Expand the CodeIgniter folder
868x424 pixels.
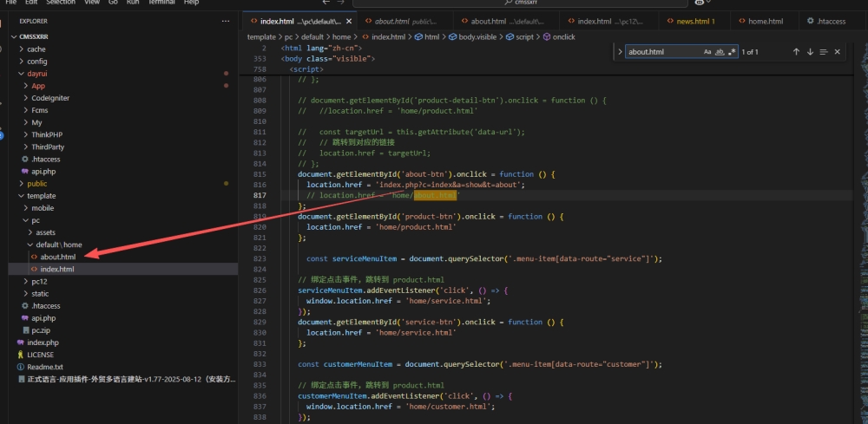(26, 98)
